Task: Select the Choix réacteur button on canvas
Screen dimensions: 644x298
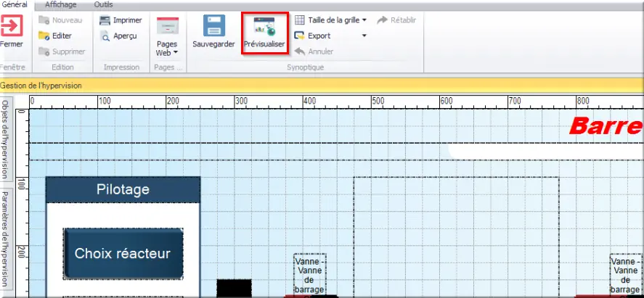Action: pyautogui.click(x=123, y=254)
